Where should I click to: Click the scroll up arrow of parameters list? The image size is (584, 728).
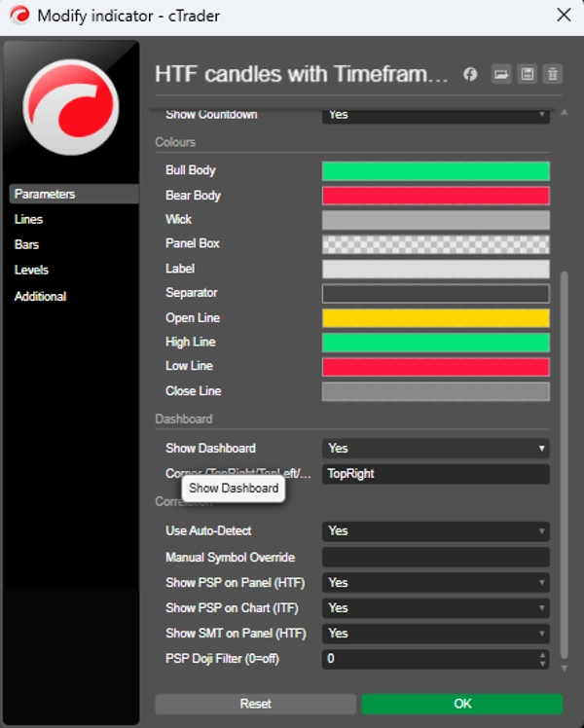click(564, 112)
